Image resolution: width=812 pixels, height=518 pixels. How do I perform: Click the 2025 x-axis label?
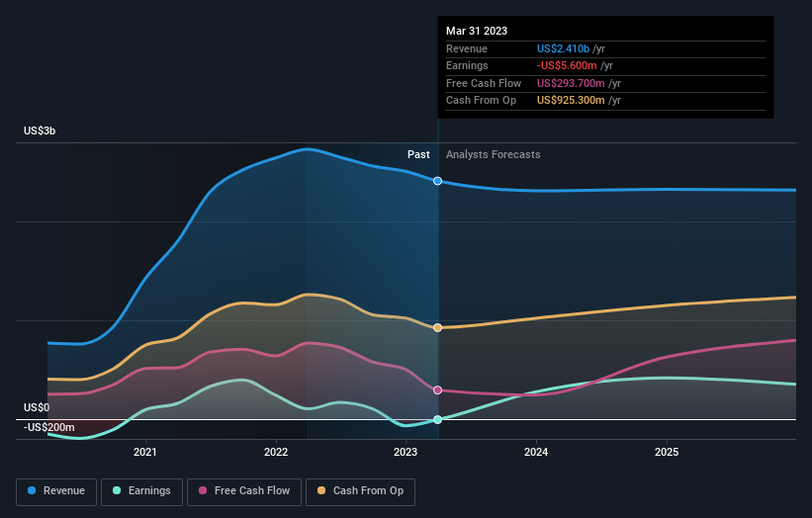click(667, 452)
